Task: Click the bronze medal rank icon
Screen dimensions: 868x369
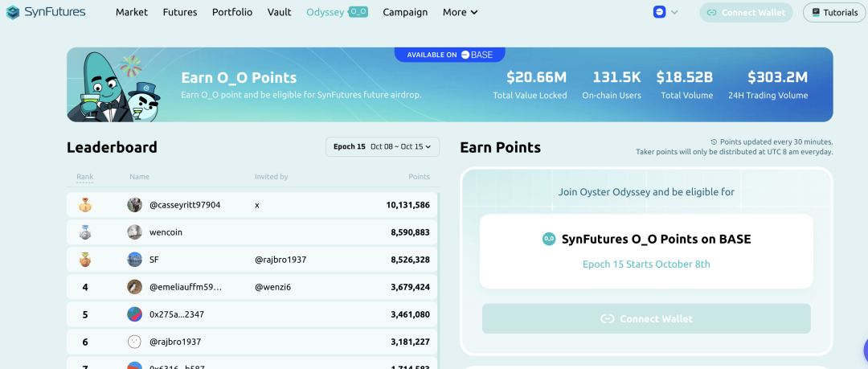Action: coord(84,260)
